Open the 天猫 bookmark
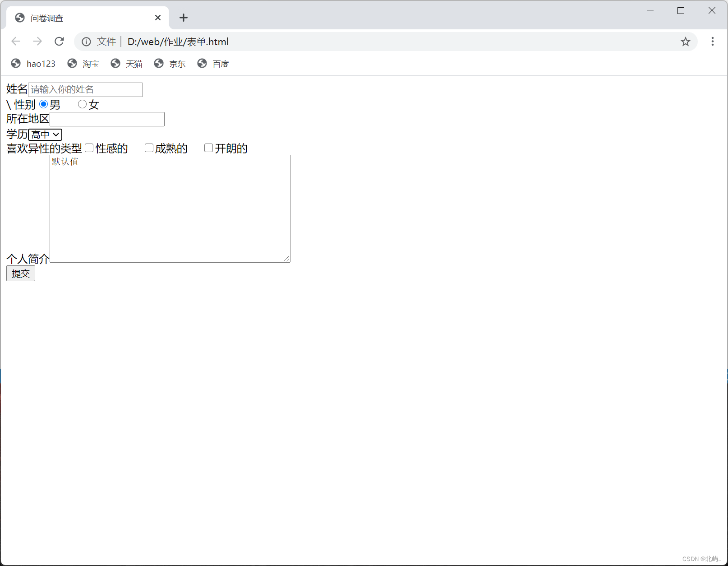 click(127, 64)
